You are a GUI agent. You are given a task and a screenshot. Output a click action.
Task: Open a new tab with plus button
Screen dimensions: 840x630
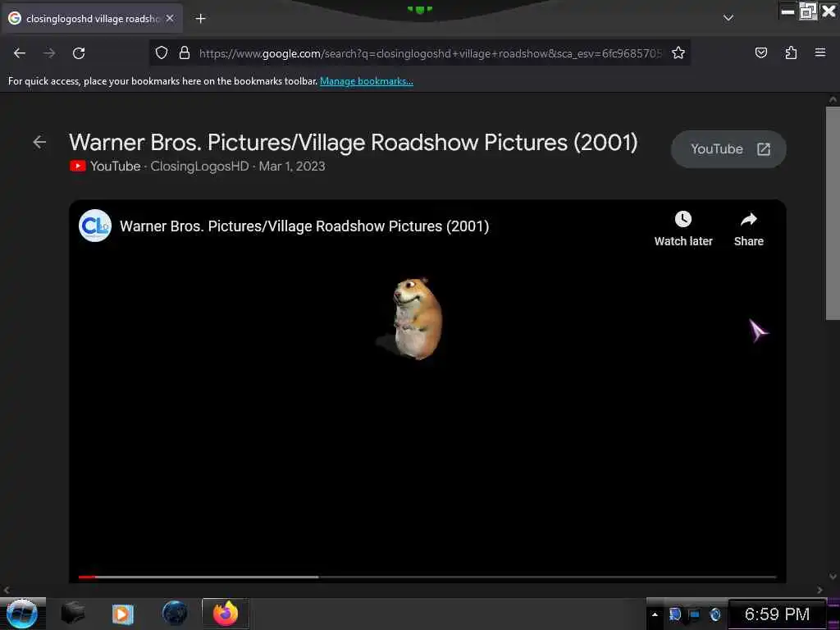click(x=200, y=19)
